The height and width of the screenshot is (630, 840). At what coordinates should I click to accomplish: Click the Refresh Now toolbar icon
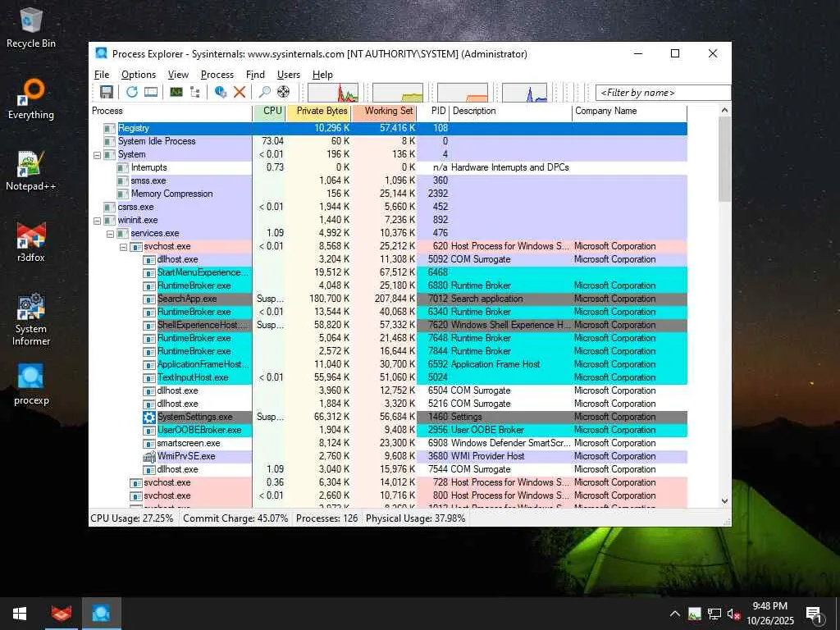click(x=132, y=92)
